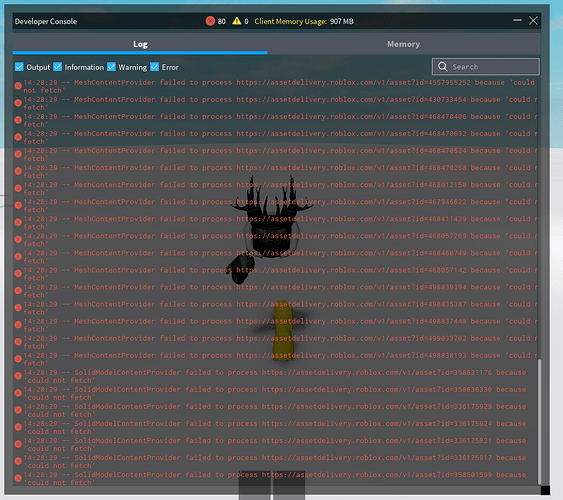Click error icon for asset id 468470632
Viewport: 563px width, 500px height.
click(x=18, y=137)
